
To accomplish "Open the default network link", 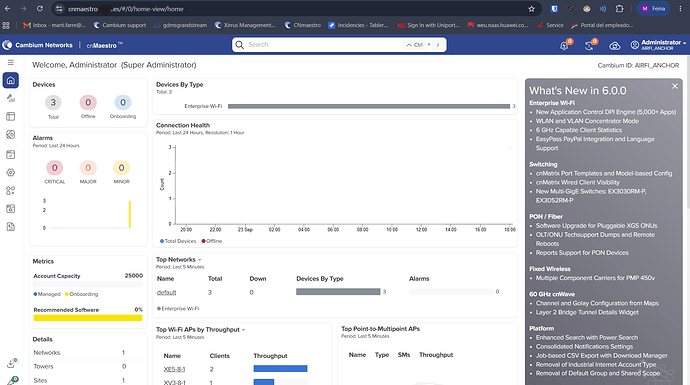I will (166, 293).
